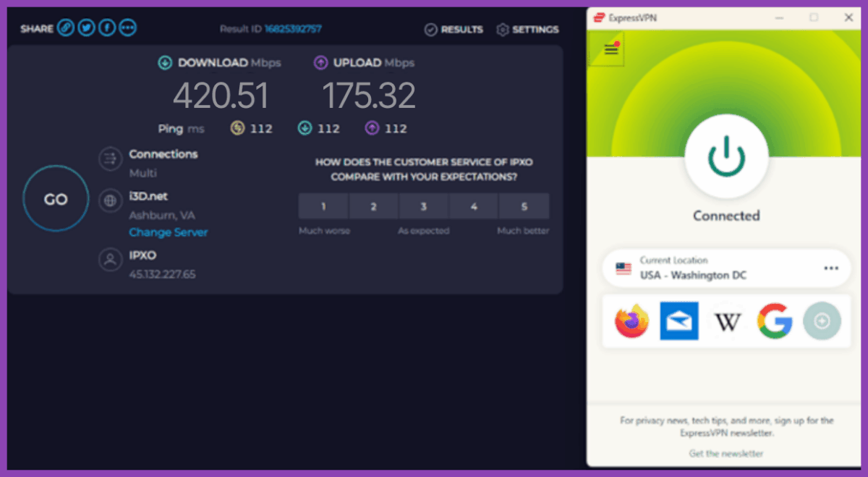Viewport: 868px width, 477px height.
Task: Rate customer service 5 Much better
Action: (524, 206)
